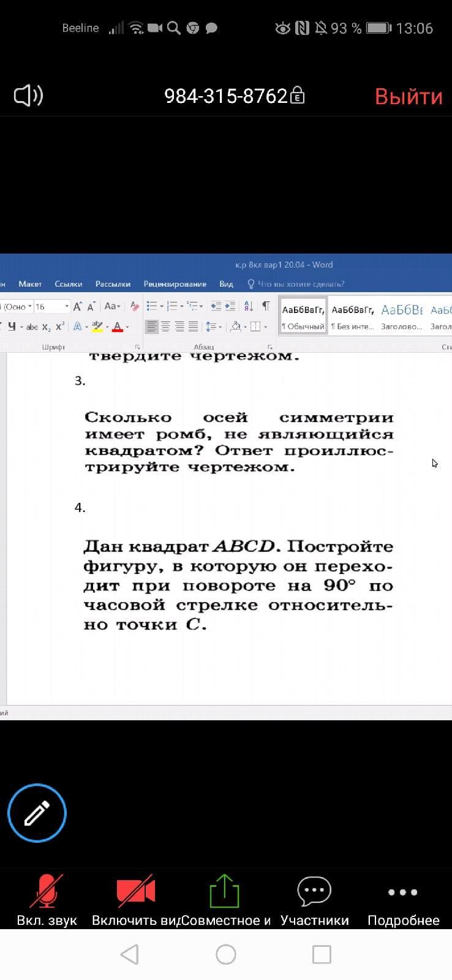Toggle the superscript x² format

[59, 326]
